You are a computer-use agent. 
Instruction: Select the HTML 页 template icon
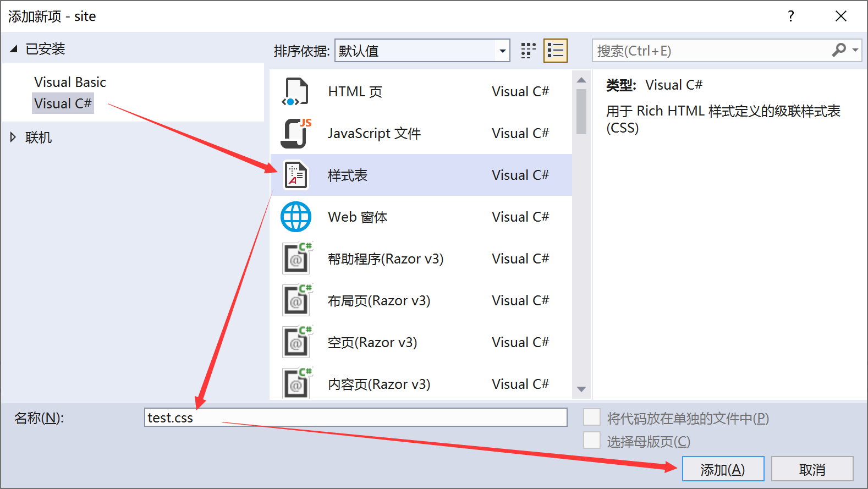point(295,92)
